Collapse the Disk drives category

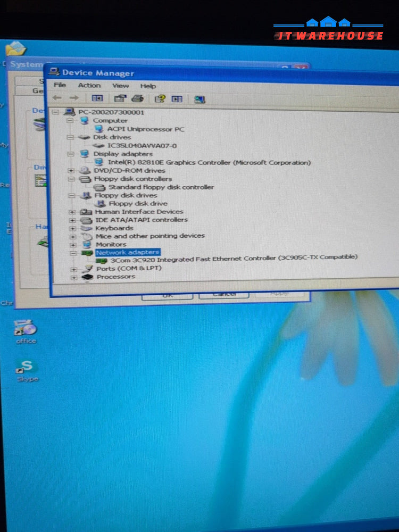70,137
